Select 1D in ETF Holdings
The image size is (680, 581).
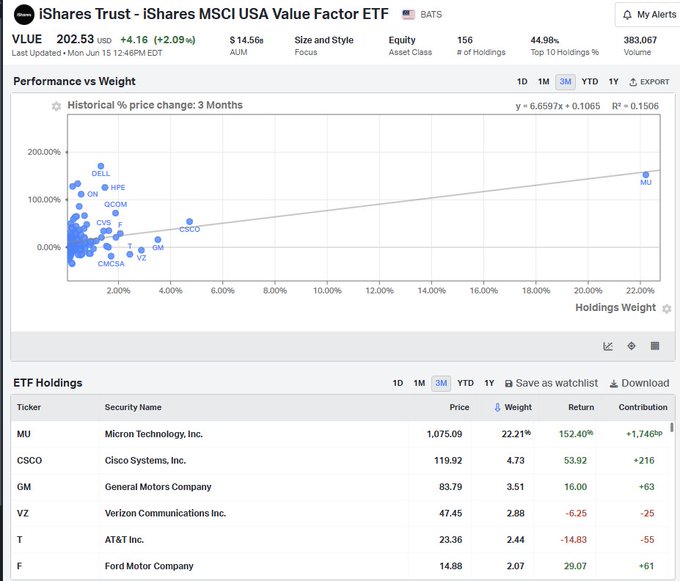pyautogui.click(x=398, y=383)
